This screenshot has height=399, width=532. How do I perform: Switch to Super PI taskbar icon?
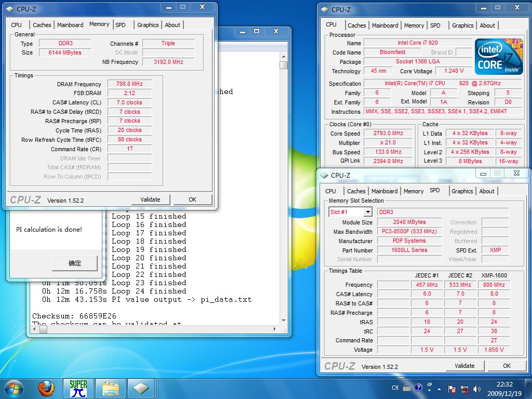point(78,389)
